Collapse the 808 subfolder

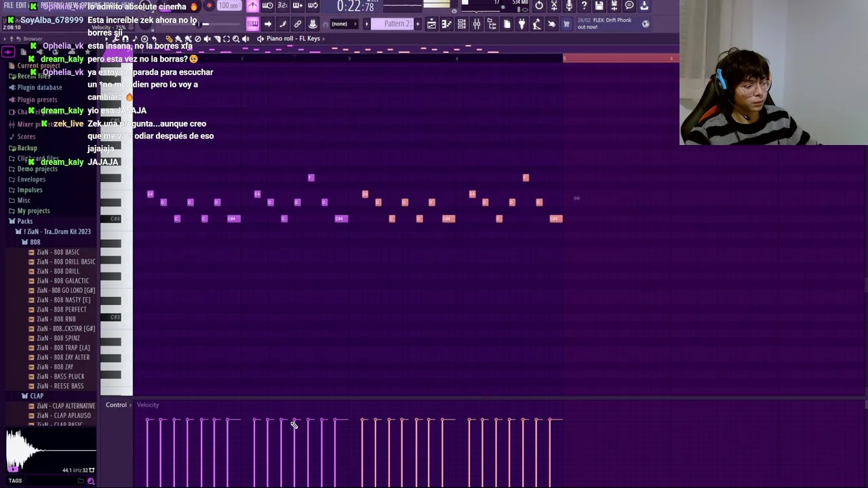tap(35, 241)
